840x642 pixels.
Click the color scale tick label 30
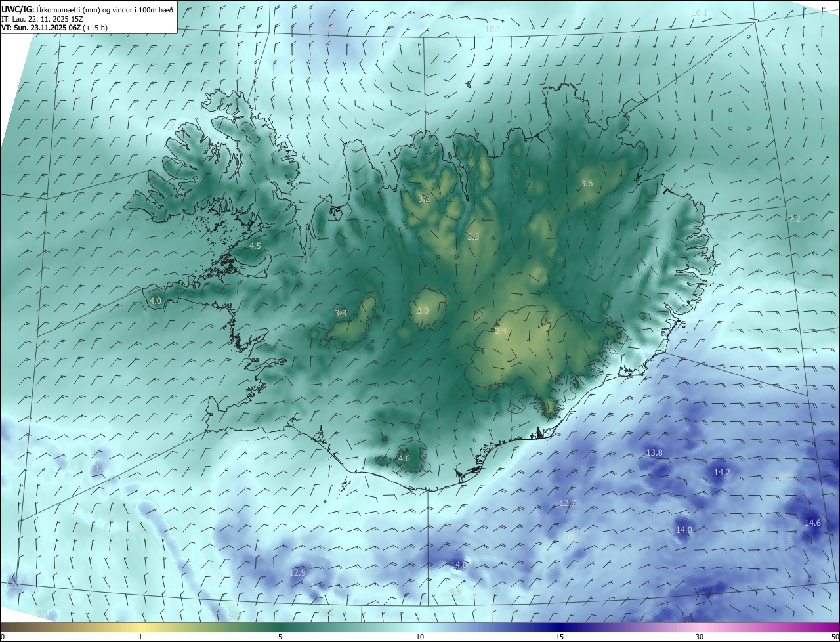[700, 637]
